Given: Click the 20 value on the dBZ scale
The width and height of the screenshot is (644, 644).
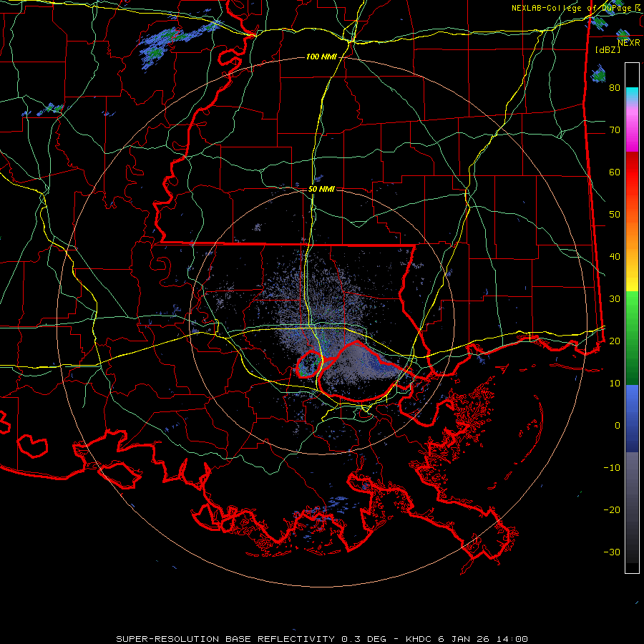Looking at the screenshot, I should (615, 341).
